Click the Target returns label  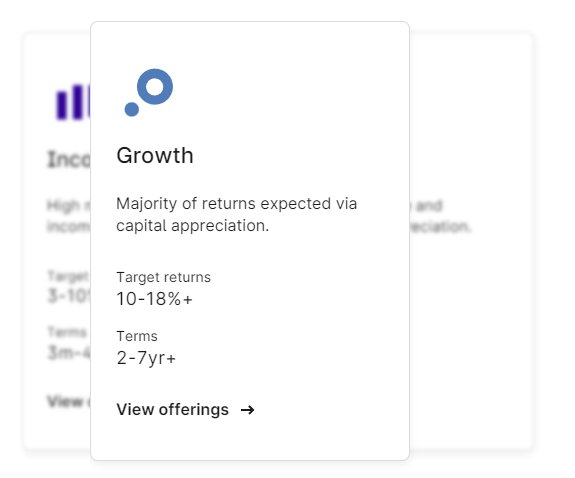tap(164, 277)
